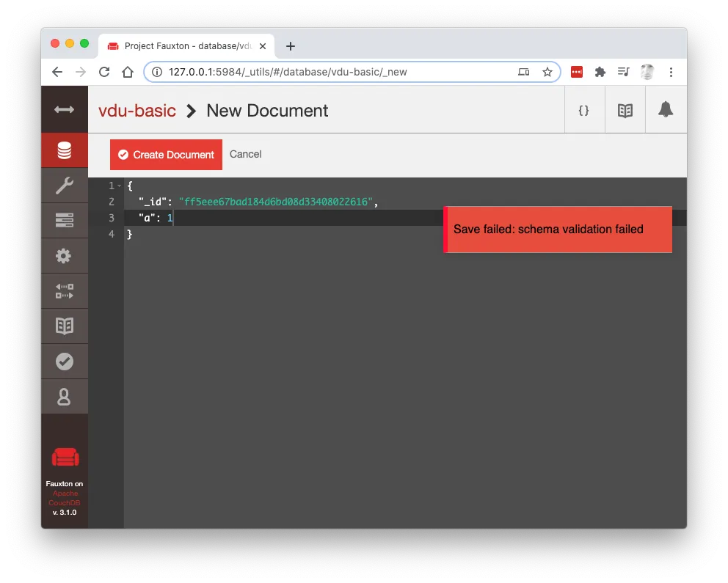
Task: Place cursor in the _id value string
Action: [x=276, y=202]
